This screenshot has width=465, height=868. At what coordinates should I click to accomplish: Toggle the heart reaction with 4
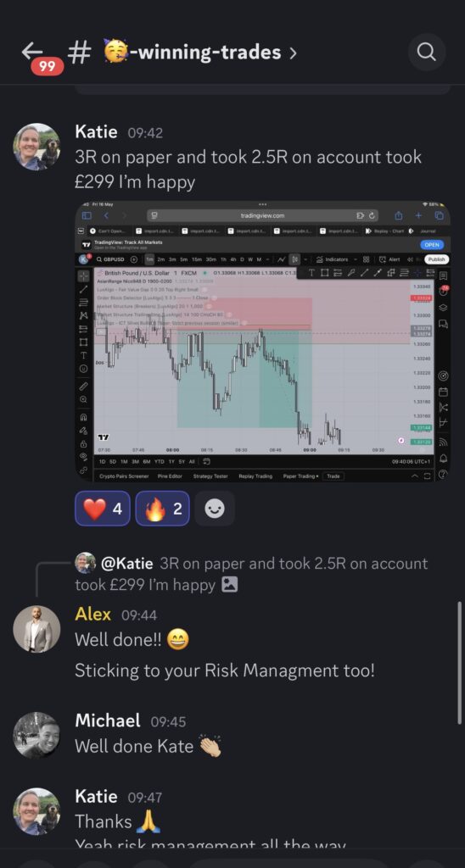[103, 509]
